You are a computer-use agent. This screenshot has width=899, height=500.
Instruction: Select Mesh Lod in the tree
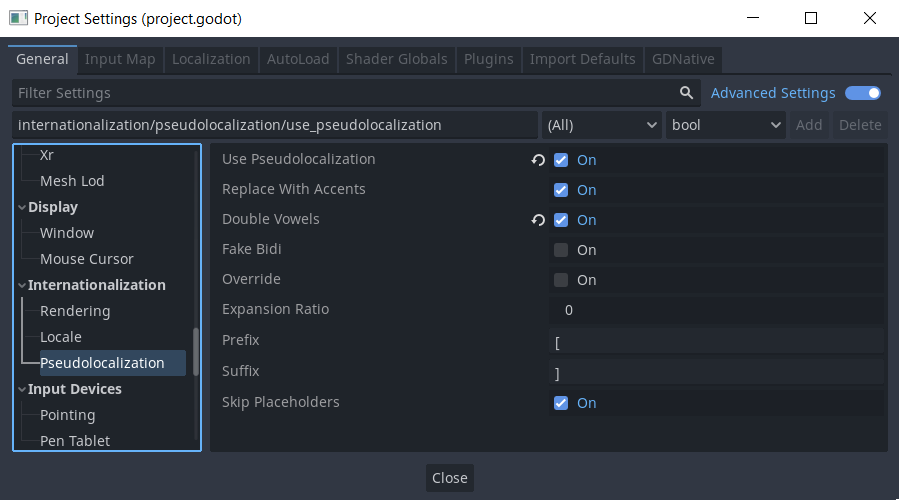(x=72, y=181)
